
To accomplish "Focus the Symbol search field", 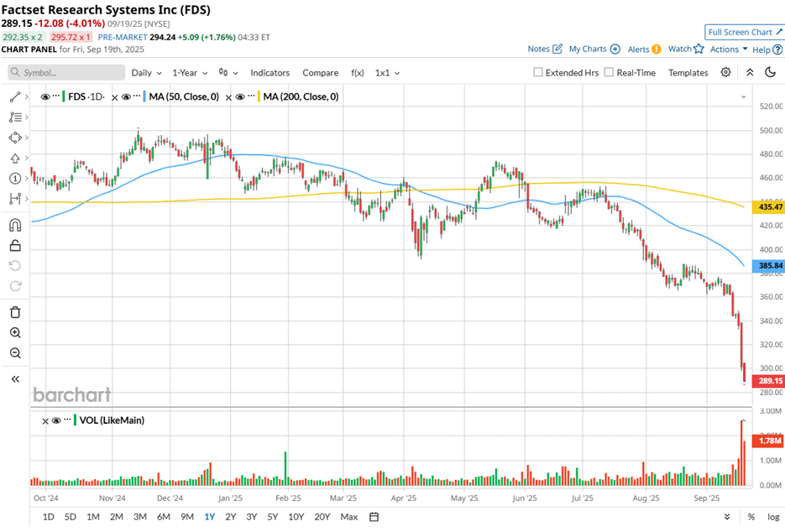I will coord(66,72).
